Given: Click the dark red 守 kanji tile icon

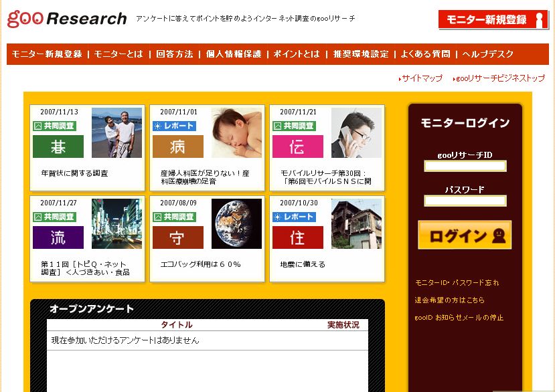Looking at the screenshot, I should click(178, 237).
